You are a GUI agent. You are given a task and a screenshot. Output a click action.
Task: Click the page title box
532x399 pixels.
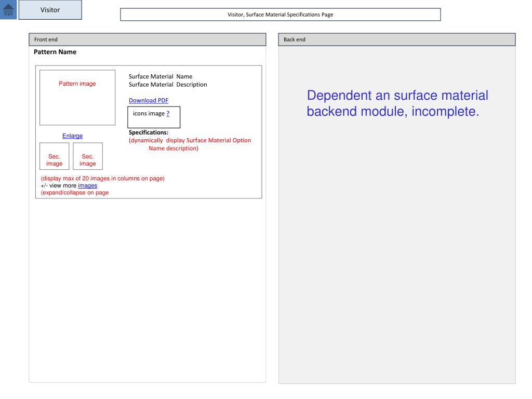tap(280, 15)
